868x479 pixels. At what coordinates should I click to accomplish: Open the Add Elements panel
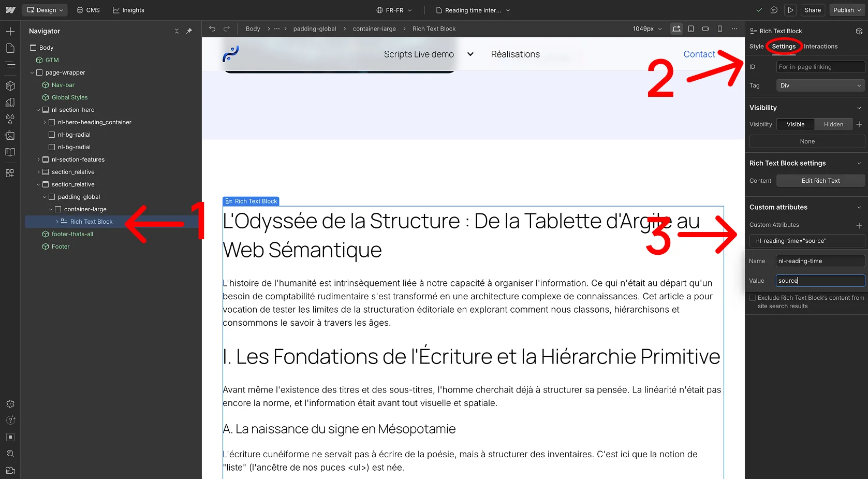pos(10,31)
